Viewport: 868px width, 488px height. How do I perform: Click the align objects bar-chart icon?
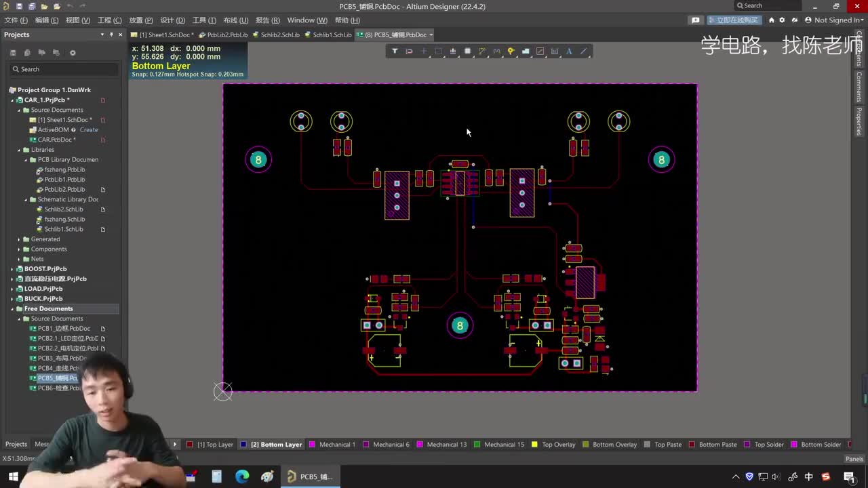pyautogui.click(x=453, y=51)
